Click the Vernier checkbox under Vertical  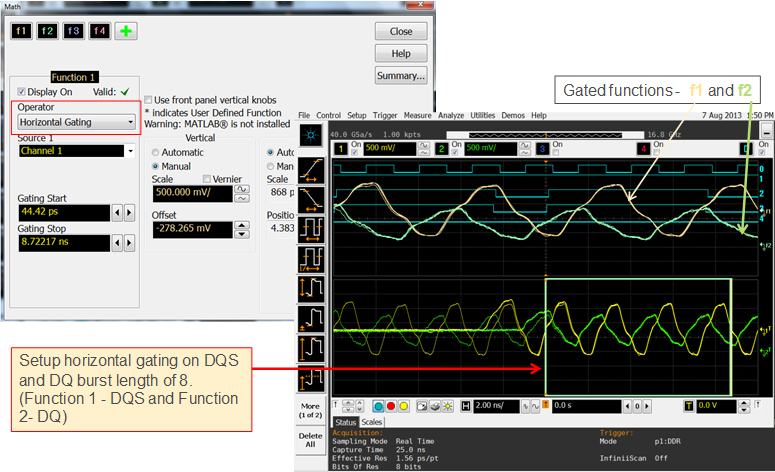pos(207,179)
